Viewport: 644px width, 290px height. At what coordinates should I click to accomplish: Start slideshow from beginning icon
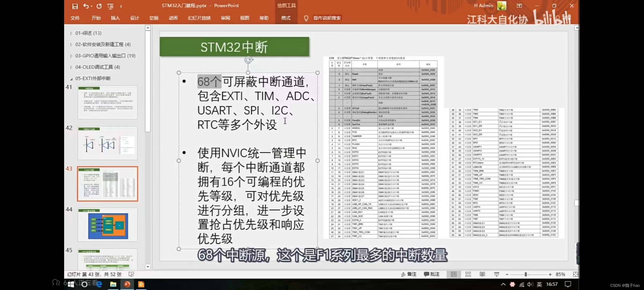[110, 6]
